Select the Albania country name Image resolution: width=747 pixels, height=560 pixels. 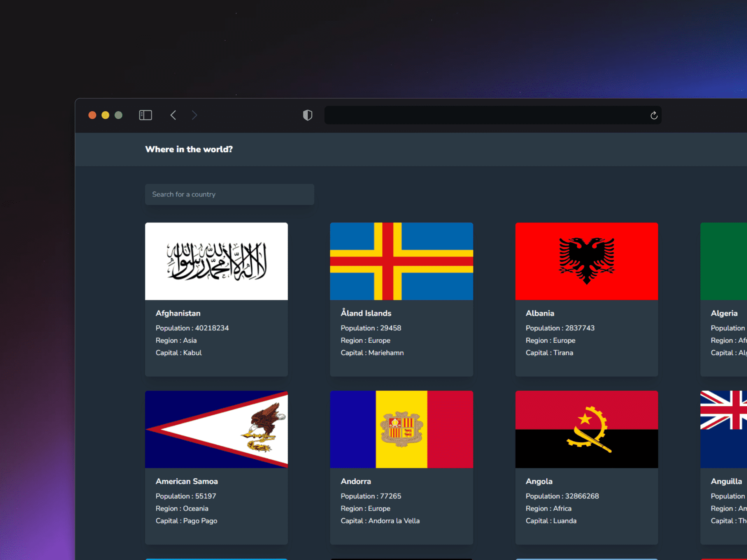540,313
